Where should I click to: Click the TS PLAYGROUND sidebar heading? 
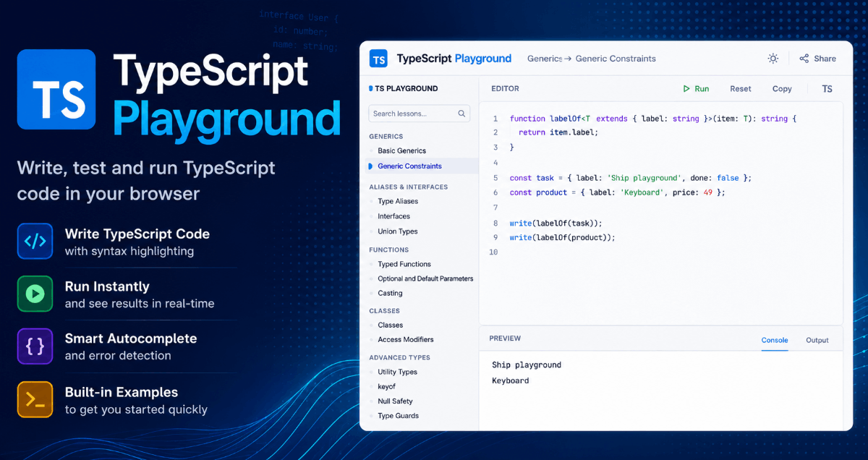pyautogui.click(x=406, y=89)
